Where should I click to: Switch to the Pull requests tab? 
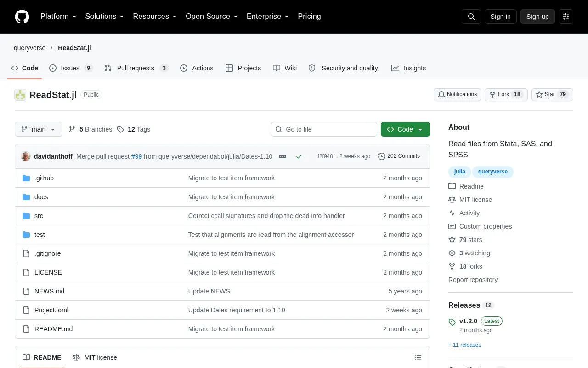pyautogui.click(x=136, y=68)
